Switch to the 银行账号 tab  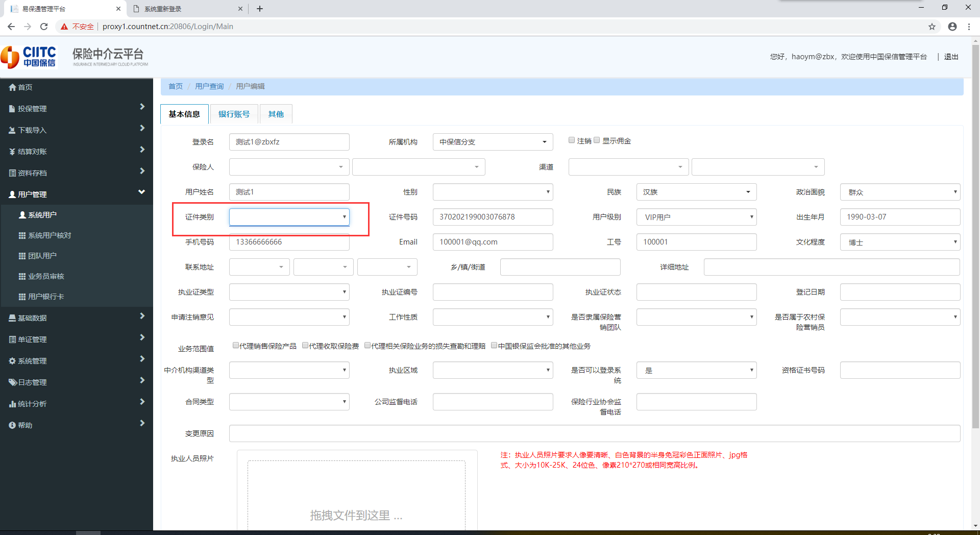pos(234,114)
